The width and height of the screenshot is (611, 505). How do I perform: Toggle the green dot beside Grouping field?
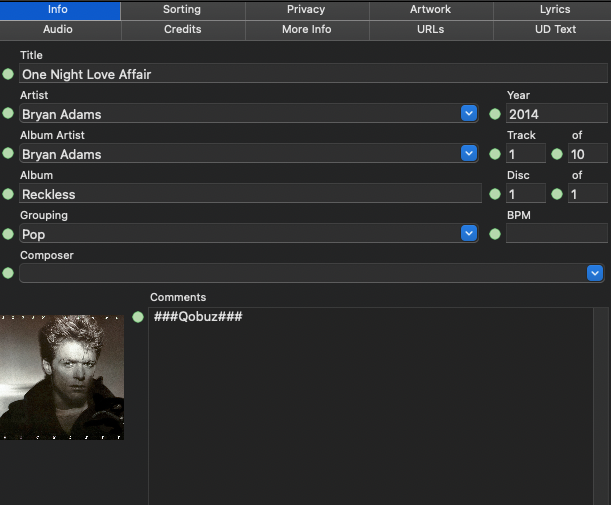coord(8,234)
